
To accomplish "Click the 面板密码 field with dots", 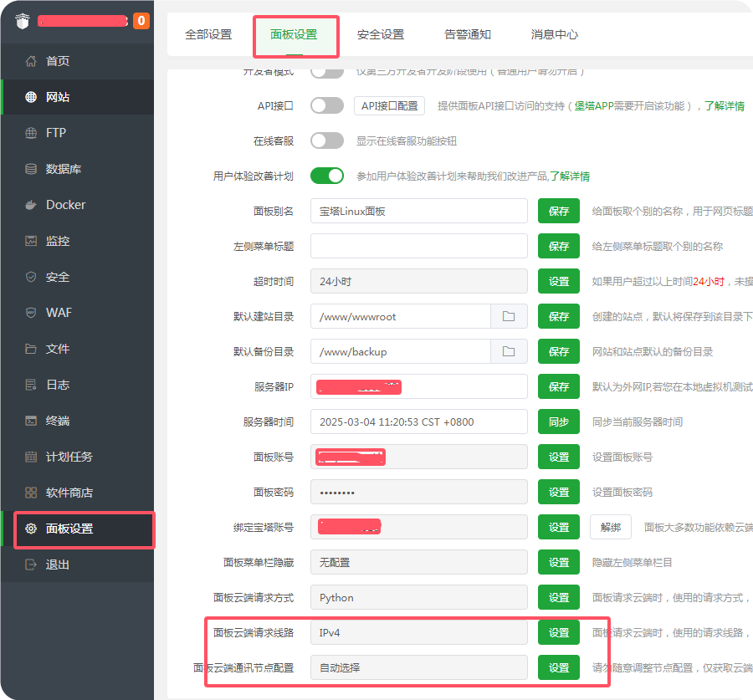I will point(419,492).
